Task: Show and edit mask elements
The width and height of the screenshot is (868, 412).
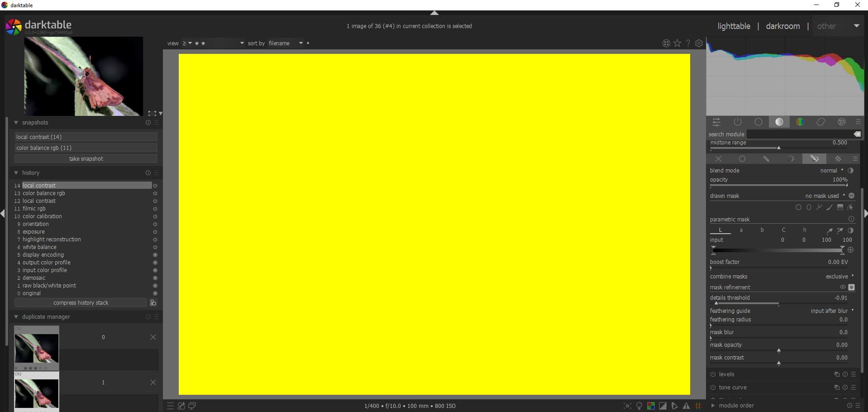Action: [850, 207]
